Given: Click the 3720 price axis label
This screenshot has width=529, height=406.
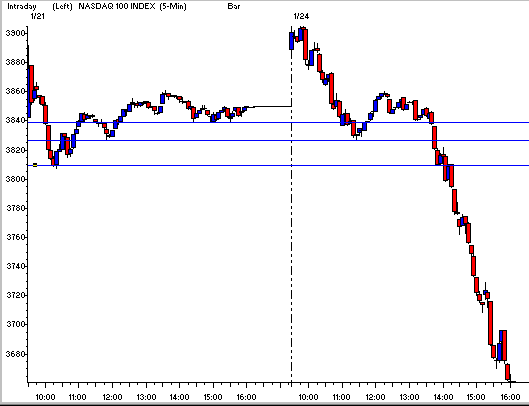Looking at the screenshot, I should (x=15, y=295).
